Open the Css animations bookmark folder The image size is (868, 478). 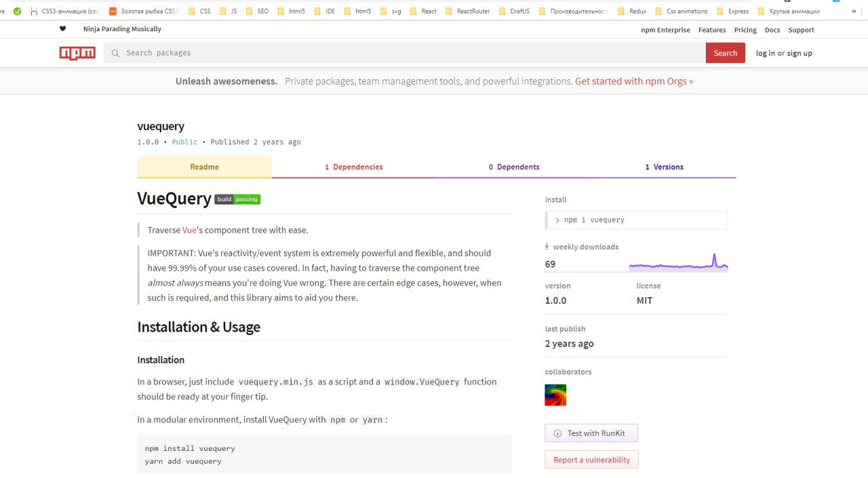(681, 11)
